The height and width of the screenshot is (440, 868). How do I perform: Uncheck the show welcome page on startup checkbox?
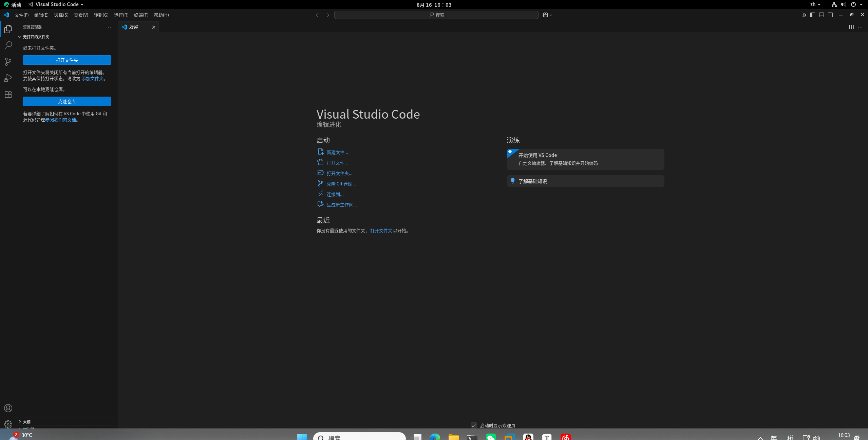474,425
